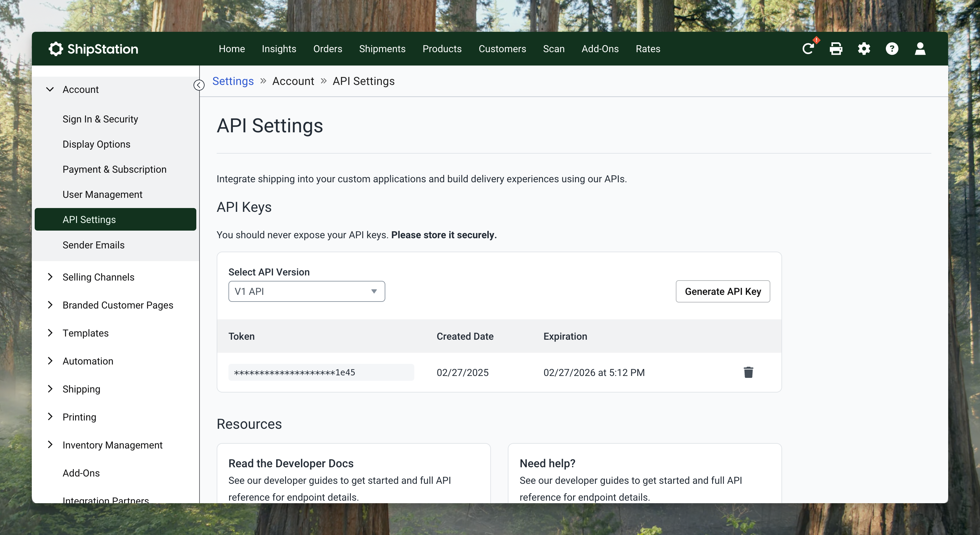The image size is (980, 535).
Task: Go to the Orders tab
Action: point(327,49)
